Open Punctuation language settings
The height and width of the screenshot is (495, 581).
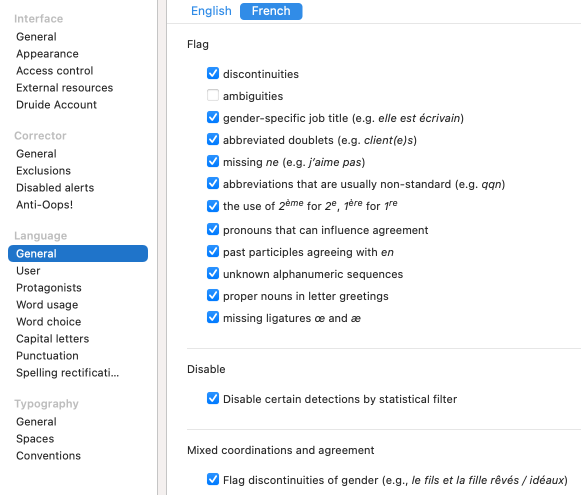pos(47,356)
